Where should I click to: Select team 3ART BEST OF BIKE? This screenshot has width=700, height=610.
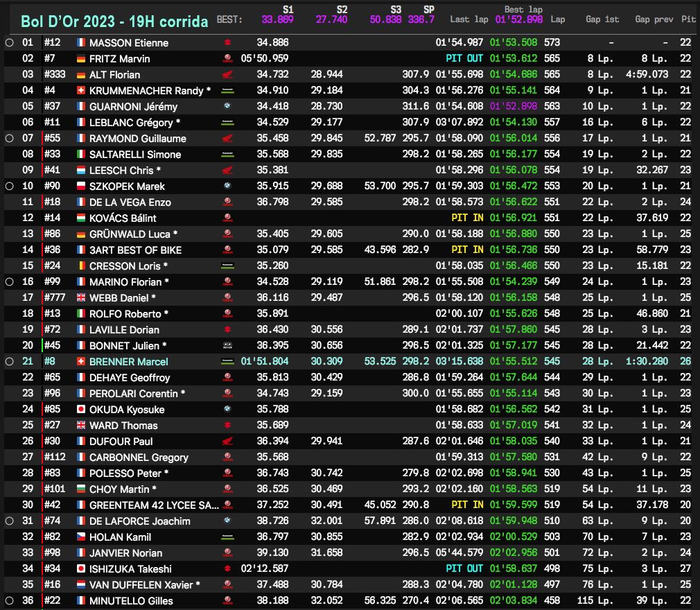coord(135,250)
